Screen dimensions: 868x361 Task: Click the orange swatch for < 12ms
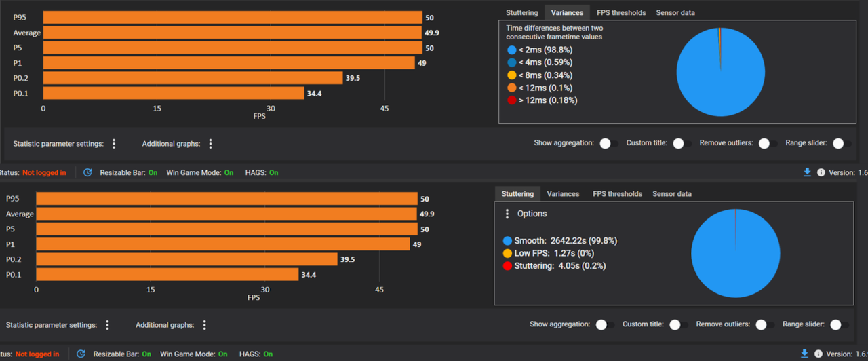point(511,88)
